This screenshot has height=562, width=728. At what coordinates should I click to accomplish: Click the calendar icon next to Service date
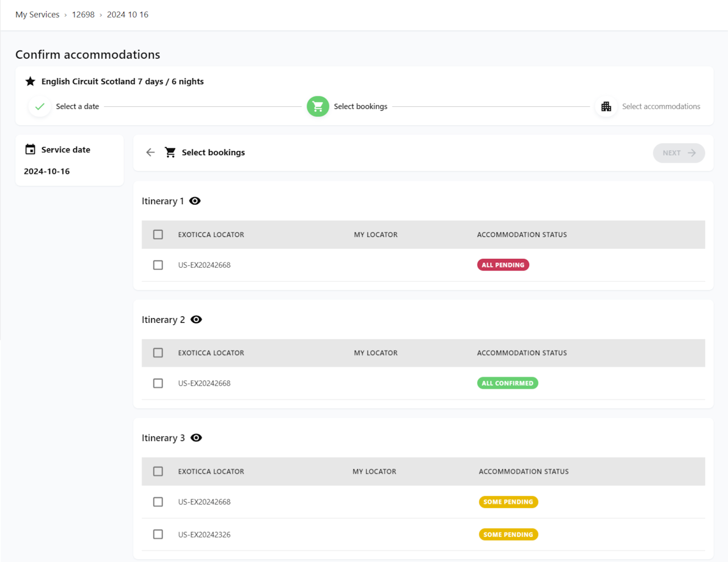click(30, 149)
